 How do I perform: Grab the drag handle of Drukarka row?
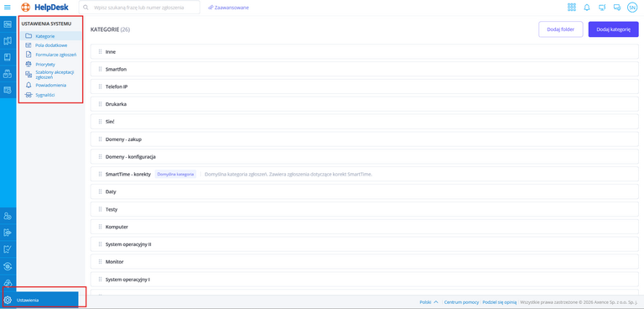101,104
